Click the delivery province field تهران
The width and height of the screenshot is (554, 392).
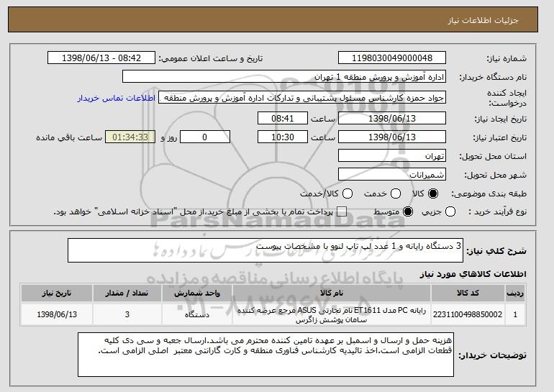pos(392,156)
